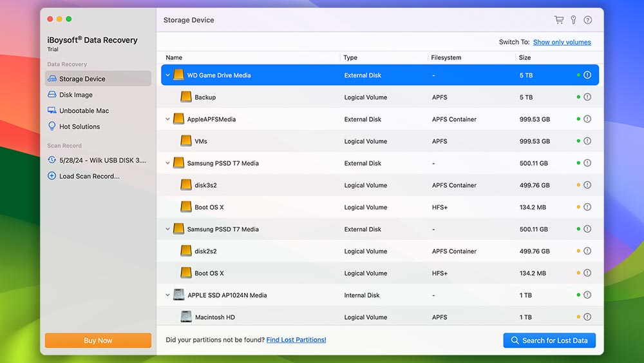Click info icon on Macintosh HD row

coord(587,317)
